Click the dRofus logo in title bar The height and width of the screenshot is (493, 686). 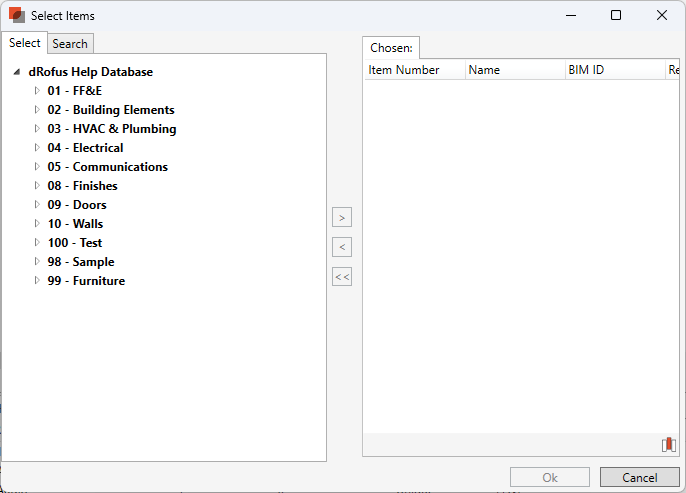click(x=16, y=15)
